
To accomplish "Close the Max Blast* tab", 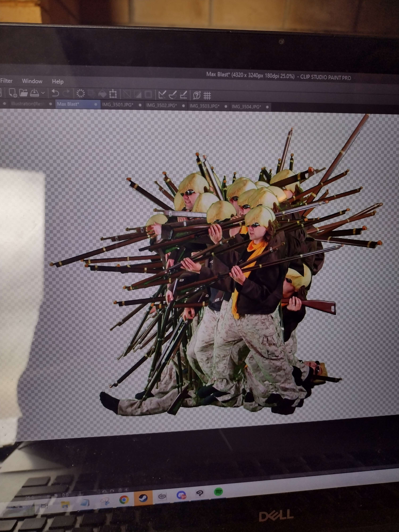I will (96, 105).
